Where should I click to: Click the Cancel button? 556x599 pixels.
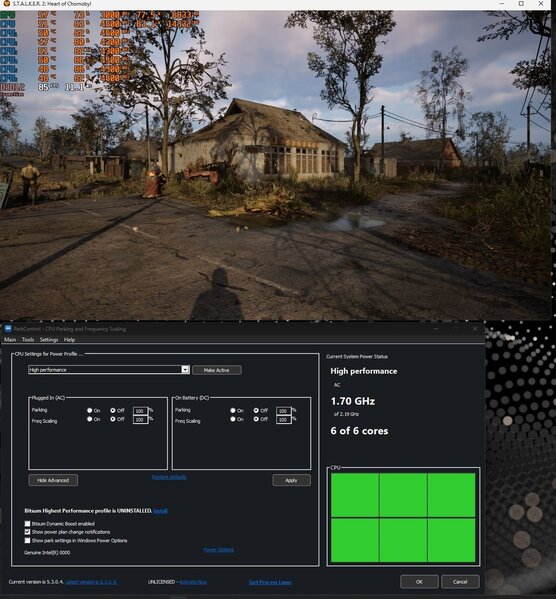[460, 581]
